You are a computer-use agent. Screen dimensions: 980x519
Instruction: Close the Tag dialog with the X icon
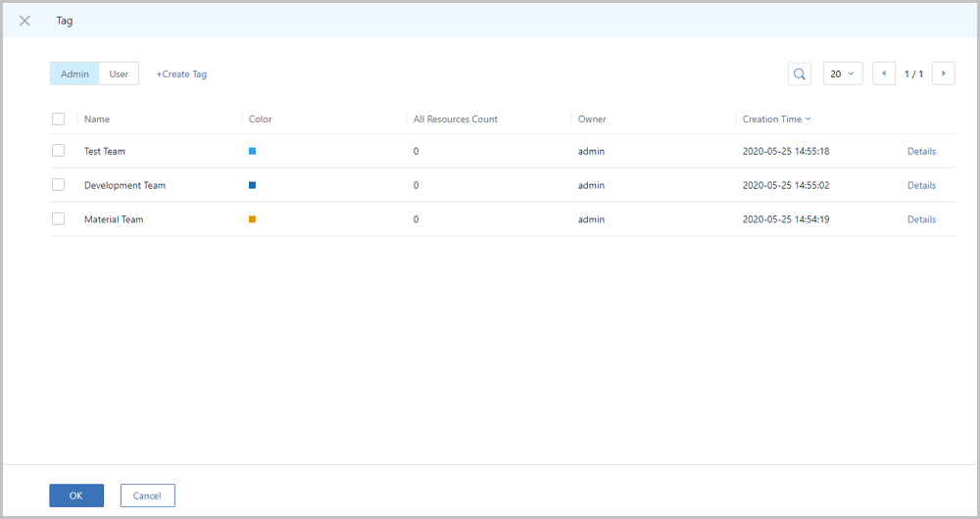point(24,21)
